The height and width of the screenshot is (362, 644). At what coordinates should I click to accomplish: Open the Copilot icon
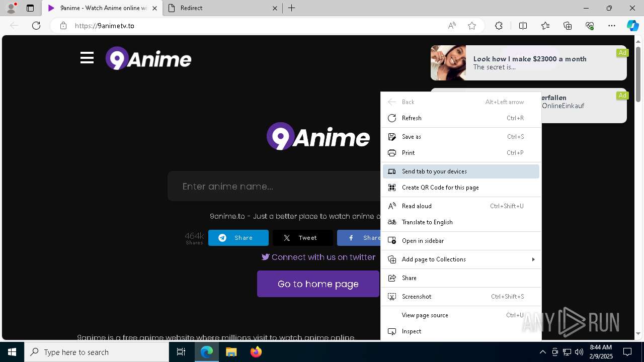tap(632, 26)
